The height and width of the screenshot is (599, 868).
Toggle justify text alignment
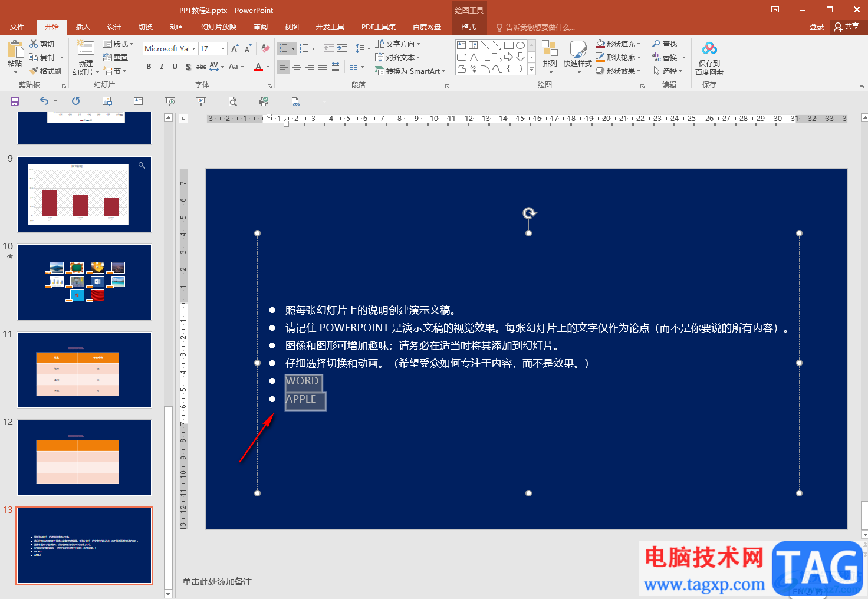click(x=323, y=67)
